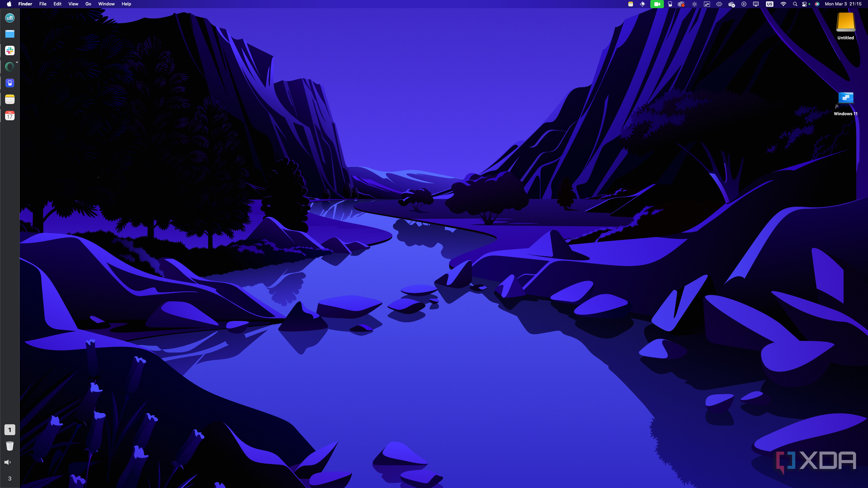Click the chat-bubble menu bar icon
The image size is (868, 488).
[670, 4]
